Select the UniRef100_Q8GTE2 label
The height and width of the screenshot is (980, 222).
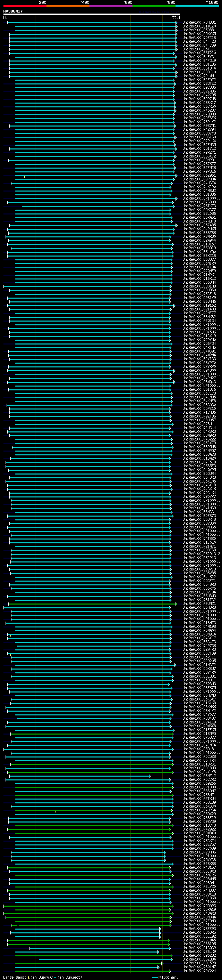(199, 84)
